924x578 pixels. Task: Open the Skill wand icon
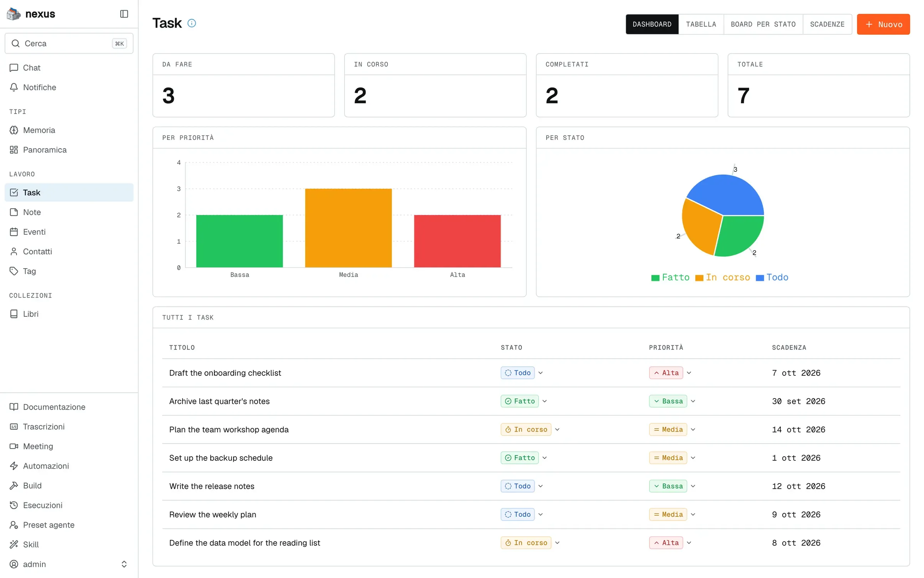tap(14, 544)
